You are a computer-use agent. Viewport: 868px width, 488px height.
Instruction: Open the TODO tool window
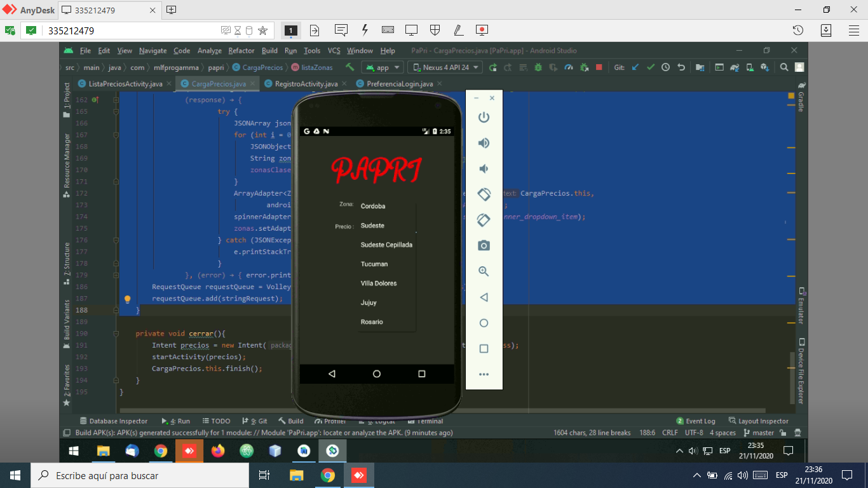point(216,421)
